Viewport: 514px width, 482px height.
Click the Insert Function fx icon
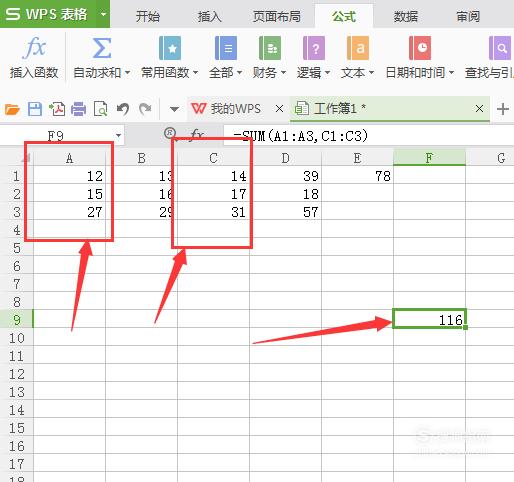[34, 48]
